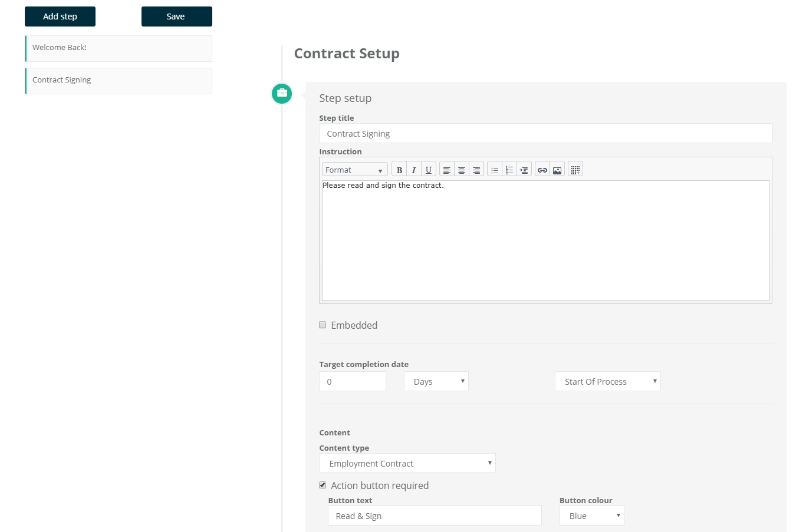Increase indent of instruction text
Viewport: 806px width, 532px height.
tap(524, 170)
